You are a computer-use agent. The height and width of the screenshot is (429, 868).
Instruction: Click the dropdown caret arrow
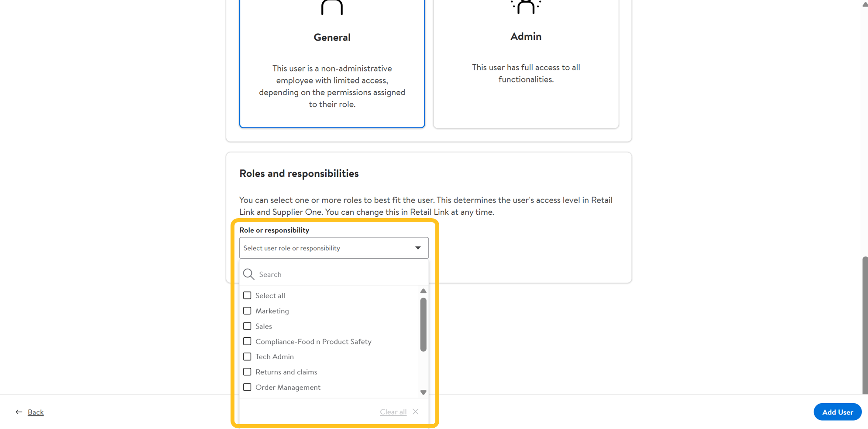pyautogui.click(x=418, y=248)
